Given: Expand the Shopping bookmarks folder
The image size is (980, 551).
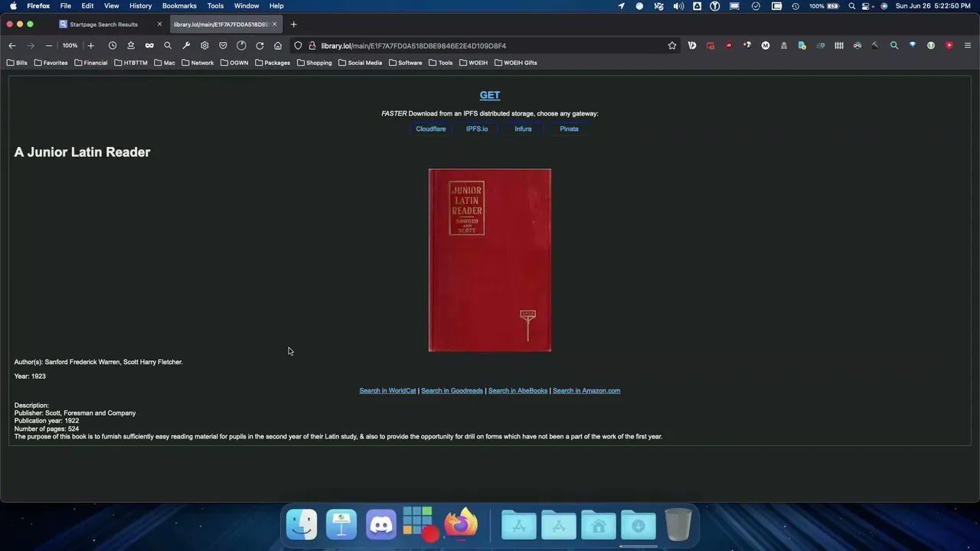Looking at the screenshot, I should (x=315, y=63).
